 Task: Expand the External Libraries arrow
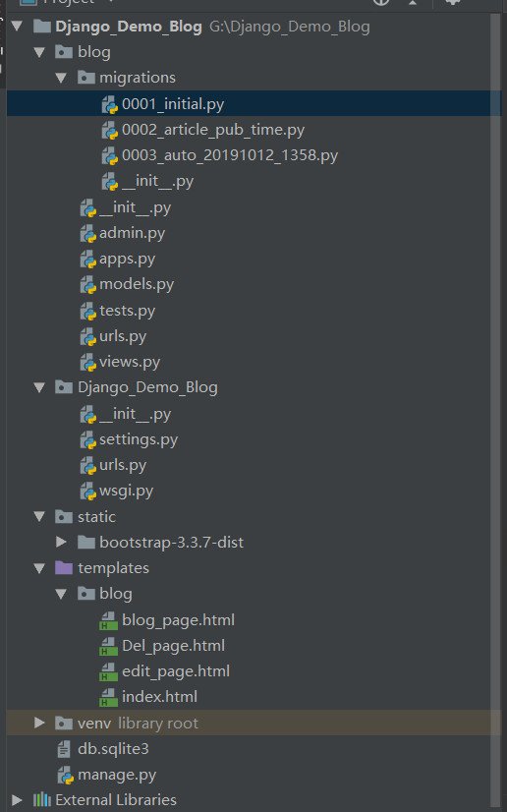click(x=17, y=800)
